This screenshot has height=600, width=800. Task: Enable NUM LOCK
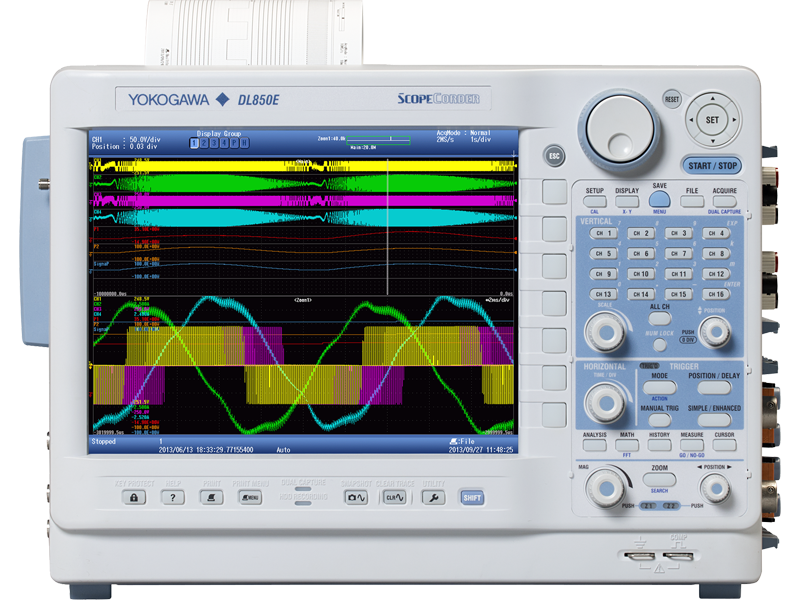(660, 346)
